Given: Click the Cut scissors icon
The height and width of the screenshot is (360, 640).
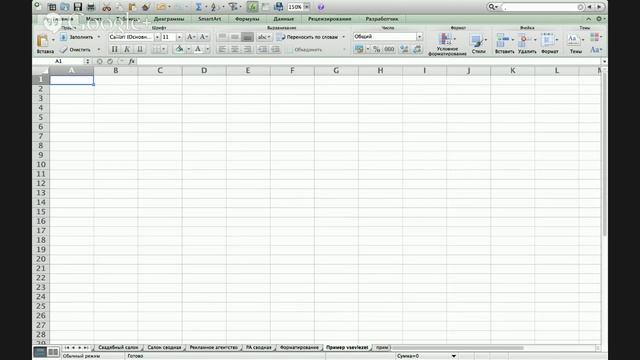Looking at the screenshot, I should coord(107,7).
